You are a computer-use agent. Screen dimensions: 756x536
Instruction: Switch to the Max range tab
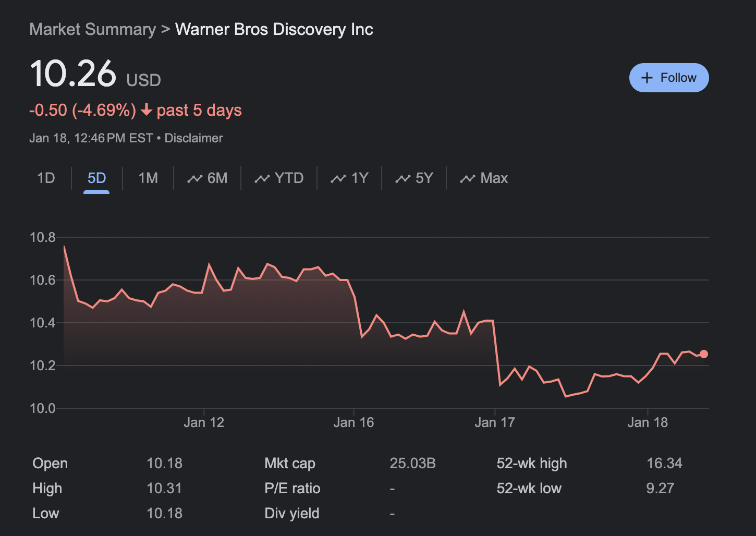point(484,178)
